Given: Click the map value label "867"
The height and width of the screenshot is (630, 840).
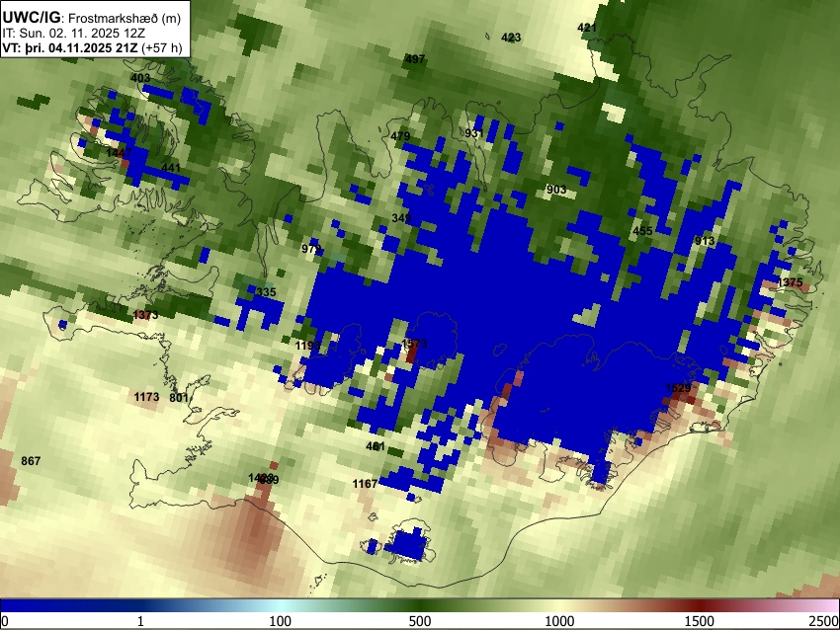Looking at the screenshot, I should click(x=31, y=461).
